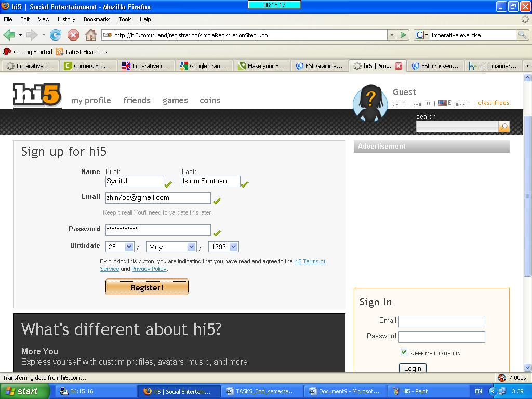Image resolution: width=532 pixels, height=399 pixels.
Task: Click the search bar magnifier icon
Action: (x=522, y=35)
